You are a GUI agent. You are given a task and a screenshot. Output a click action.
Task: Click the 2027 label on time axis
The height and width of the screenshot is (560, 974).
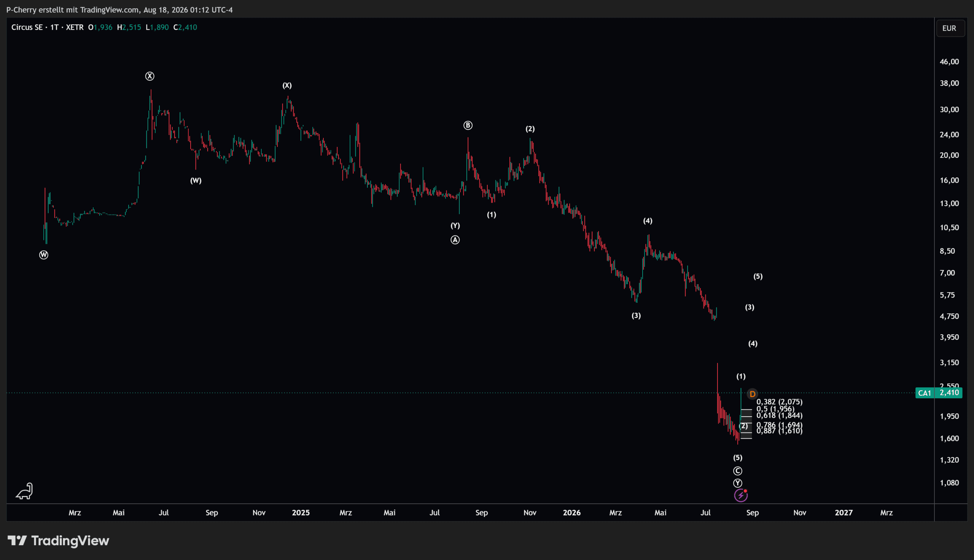(x=843, y=513)
